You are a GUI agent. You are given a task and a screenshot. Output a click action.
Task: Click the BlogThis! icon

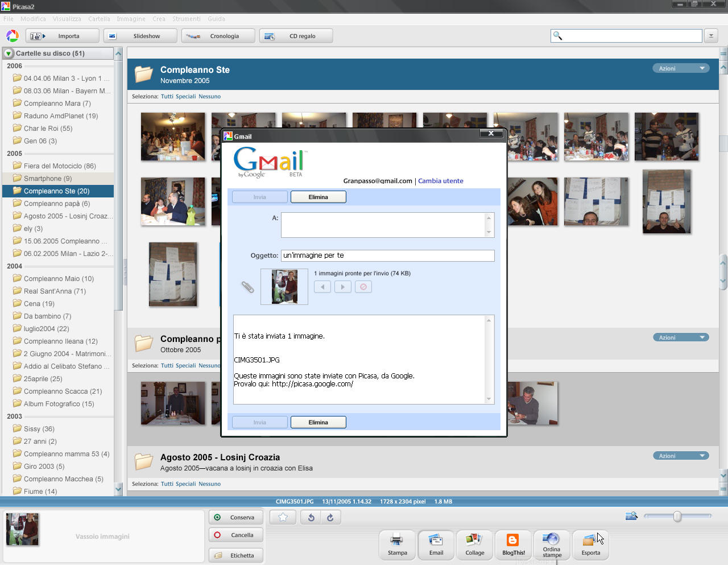(513, 545)
